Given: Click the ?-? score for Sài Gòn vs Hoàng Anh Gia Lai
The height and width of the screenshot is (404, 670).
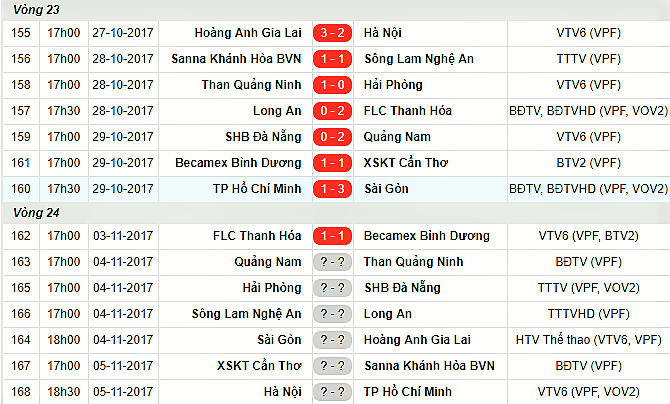Looking at the screenshot, I should 332,340.
